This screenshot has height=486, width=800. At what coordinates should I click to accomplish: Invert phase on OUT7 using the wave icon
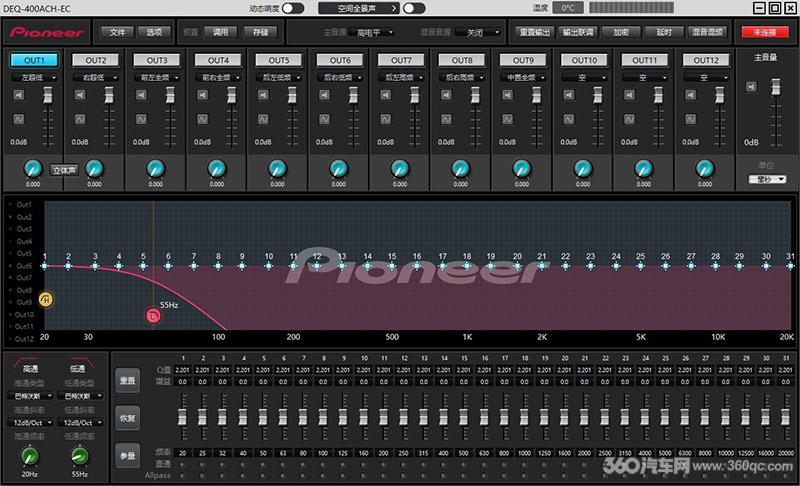point(386,119)
